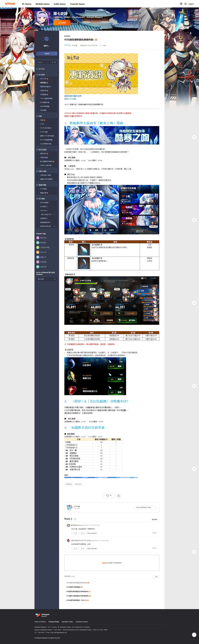Open the 第七史詩 channel dropdown
The image size is (199, 644).
(47, 279)
